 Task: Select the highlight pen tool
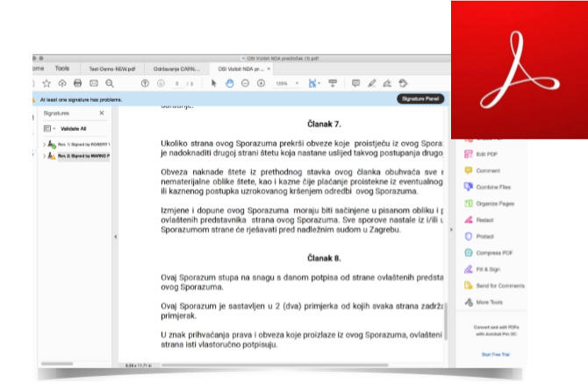371,83
